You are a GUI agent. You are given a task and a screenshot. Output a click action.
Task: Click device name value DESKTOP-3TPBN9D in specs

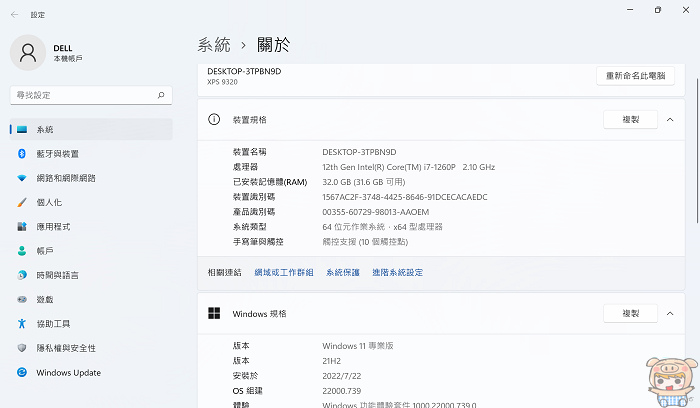click(x=359, y=152)
